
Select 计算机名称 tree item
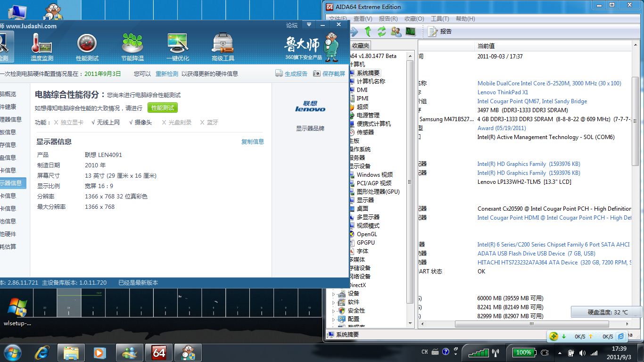coord(371,82)
